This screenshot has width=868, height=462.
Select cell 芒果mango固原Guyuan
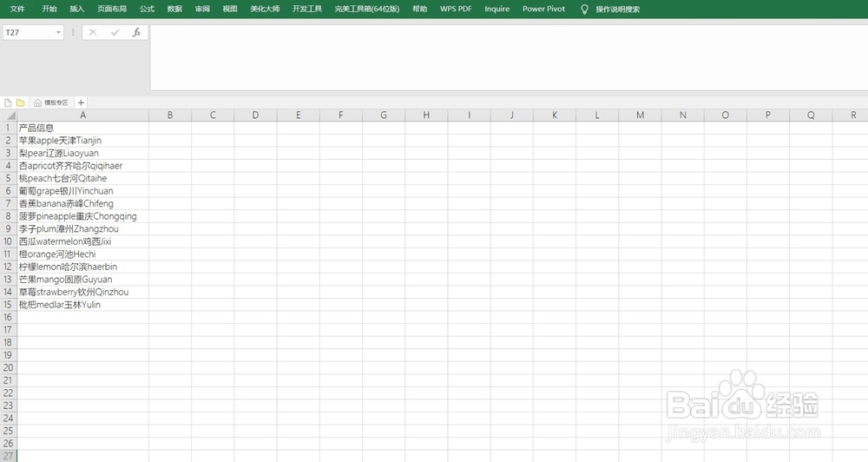pos(83,279)
